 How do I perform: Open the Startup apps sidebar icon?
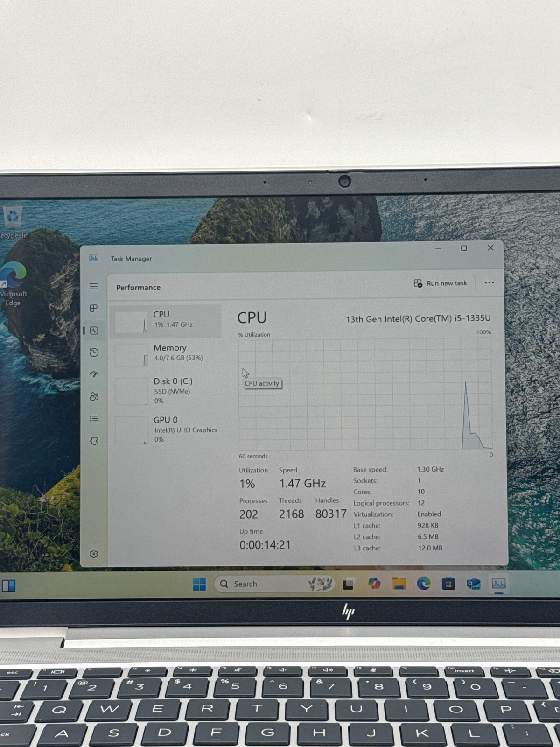click(x=94, y=374)
